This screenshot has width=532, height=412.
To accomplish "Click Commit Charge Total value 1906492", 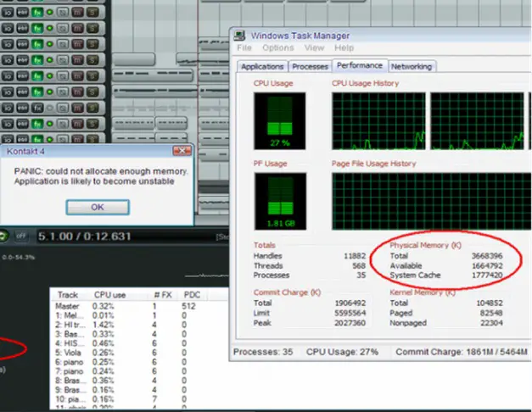I will point(350,303).
